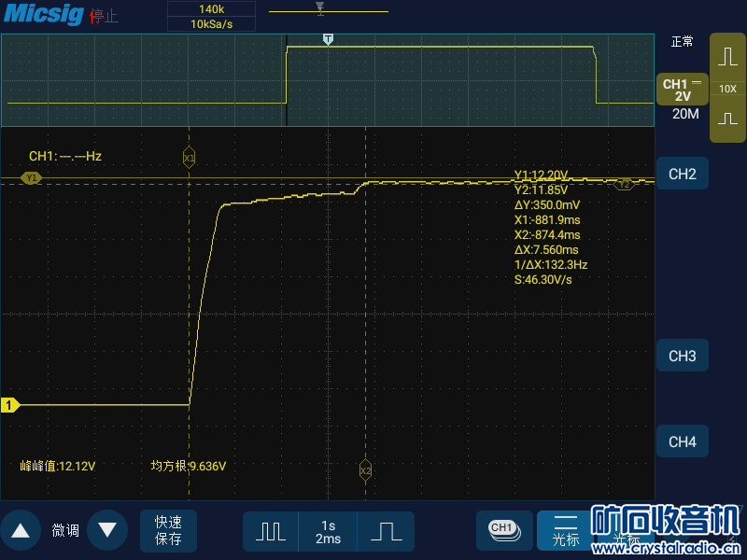747x560 pixels.
Task: Tap the ΔY:350.0mV cursor readout
Action: pyautogui.click(x=547, y=205)
